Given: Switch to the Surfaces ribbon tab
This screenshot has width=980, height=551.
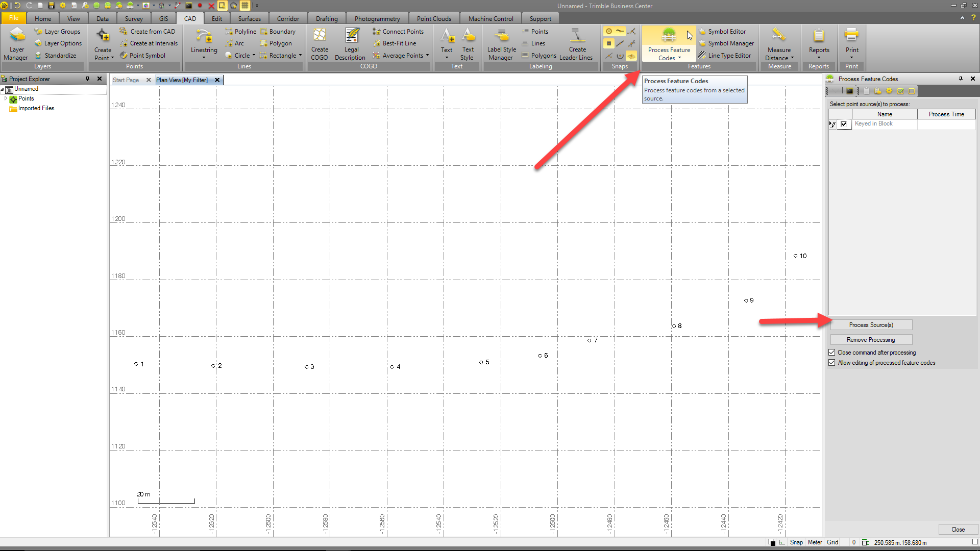Looking at the screenshot, I should pos(249,18).
